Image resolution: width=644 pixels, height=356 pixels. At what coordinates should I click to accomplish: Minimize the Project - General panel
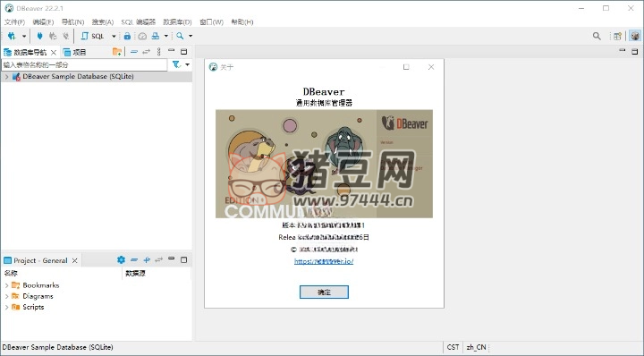(x=171, y=259)
